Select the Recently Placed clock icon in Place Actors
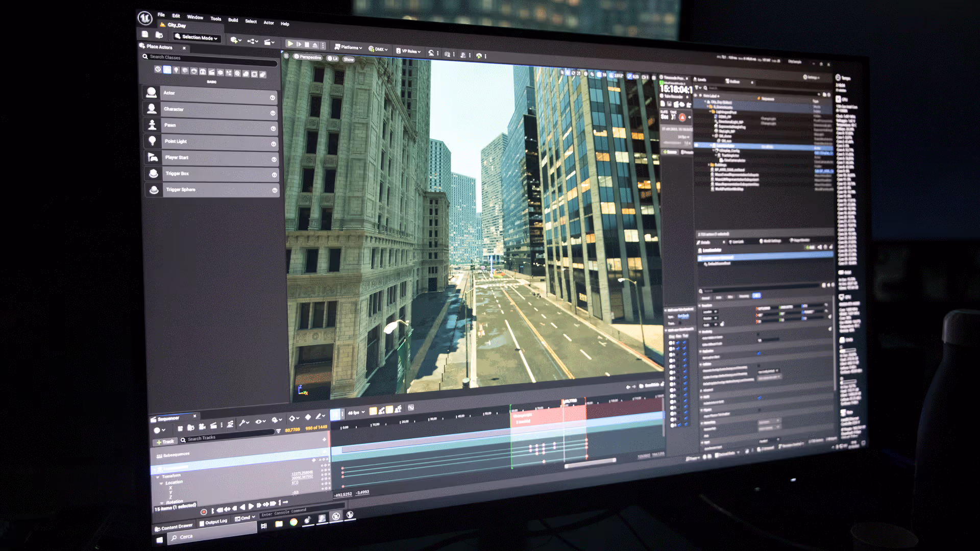 (x=158, y=69)
